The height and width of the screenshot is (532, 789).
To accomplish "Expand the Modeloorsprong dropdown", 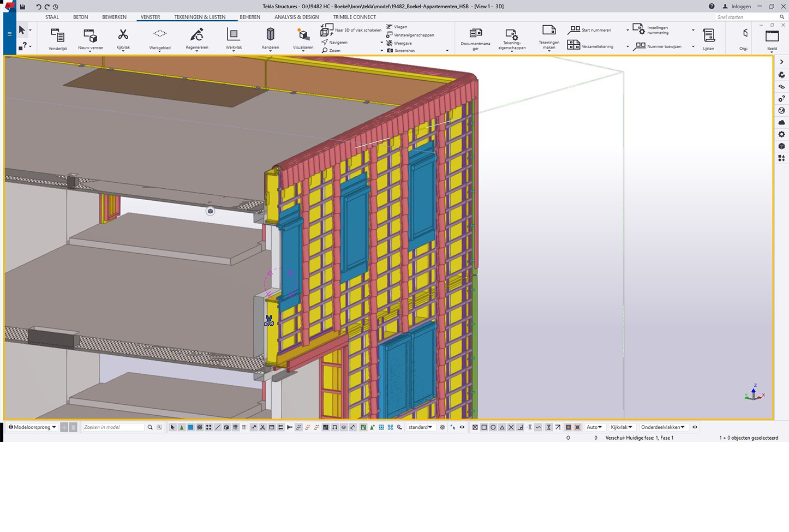I will [33, 427].
